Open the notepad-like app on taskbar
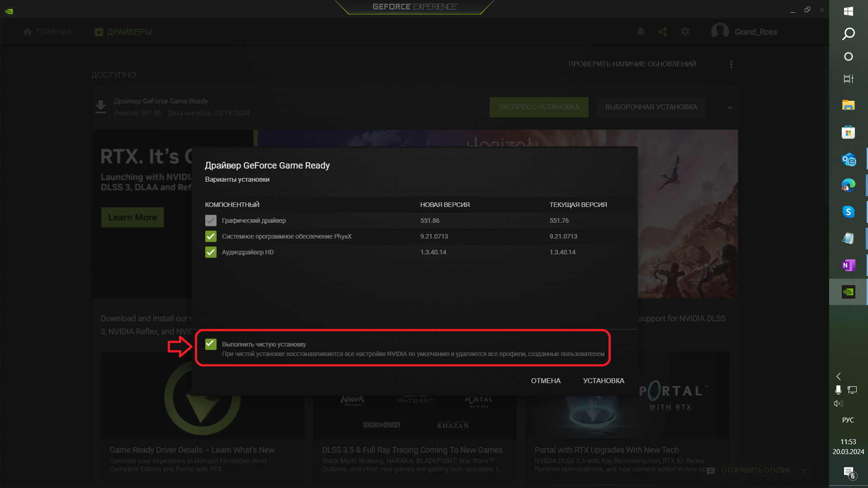This screenshot has width=868, height=488. [x=849, y=239]
